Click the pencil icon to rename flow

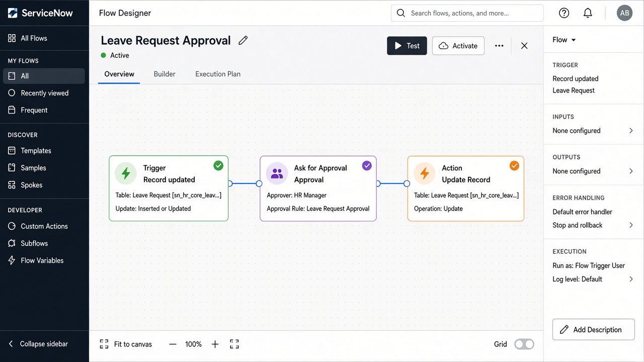[244, 40]
